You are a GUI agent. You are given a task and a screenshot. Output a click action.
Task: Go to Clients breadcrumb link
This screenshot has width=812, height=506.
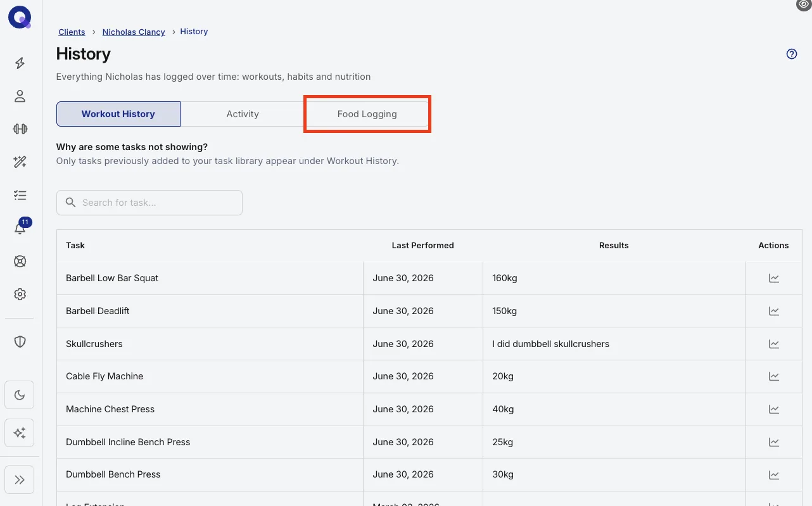click(x=72, y=32)
